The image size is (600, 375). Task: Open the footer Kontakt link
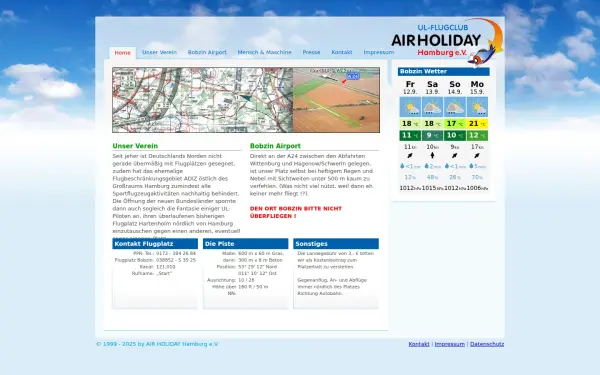pos(419,344)
